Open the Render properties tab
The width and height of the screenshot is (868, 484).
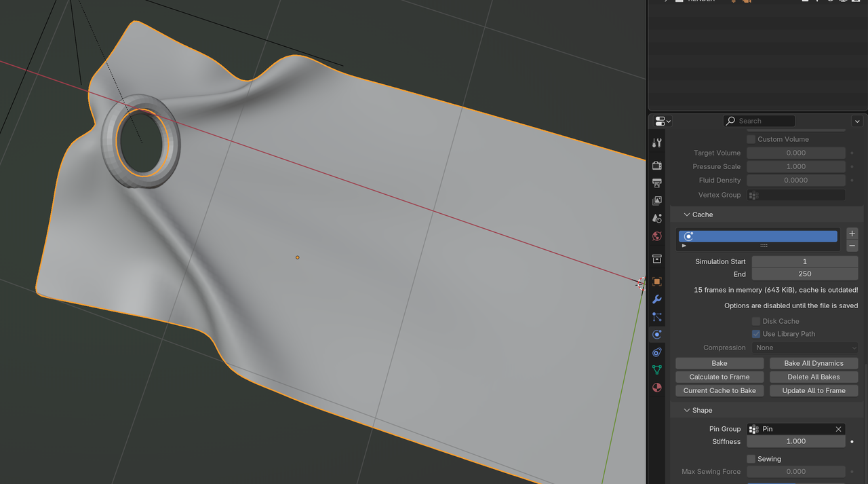pos(656,166)
